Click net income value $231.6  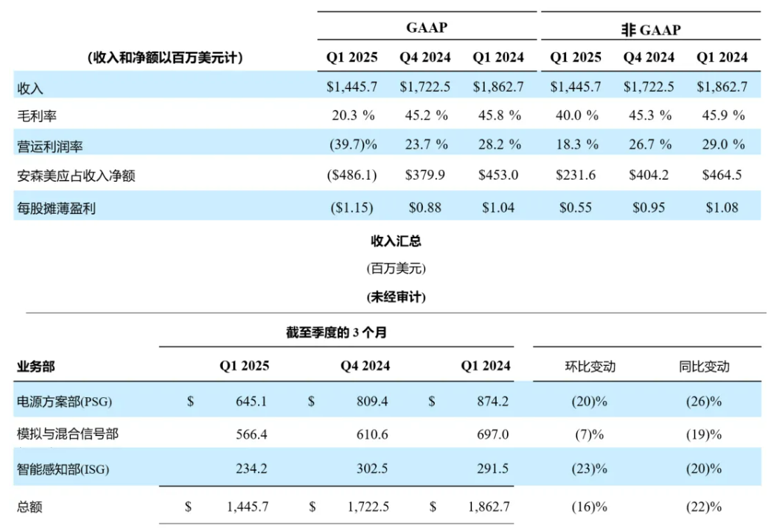[576, 175]
